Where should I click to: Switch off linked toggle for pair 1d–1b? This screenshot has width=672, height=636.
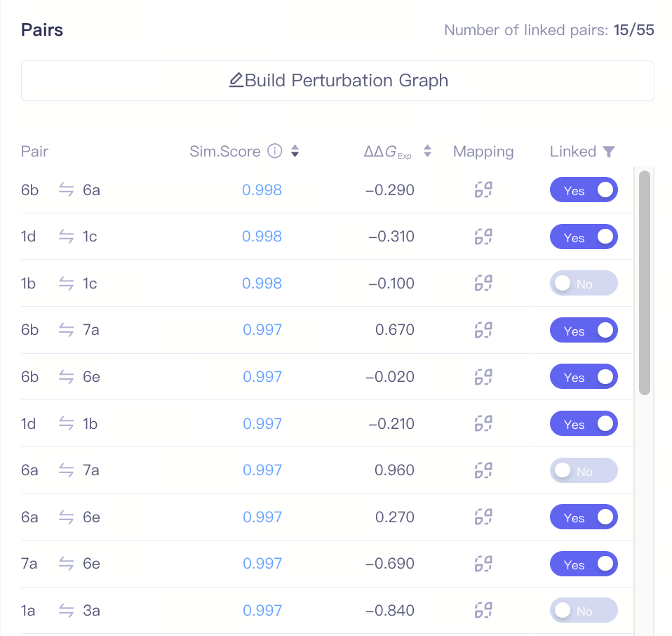(x=584, y=424)
